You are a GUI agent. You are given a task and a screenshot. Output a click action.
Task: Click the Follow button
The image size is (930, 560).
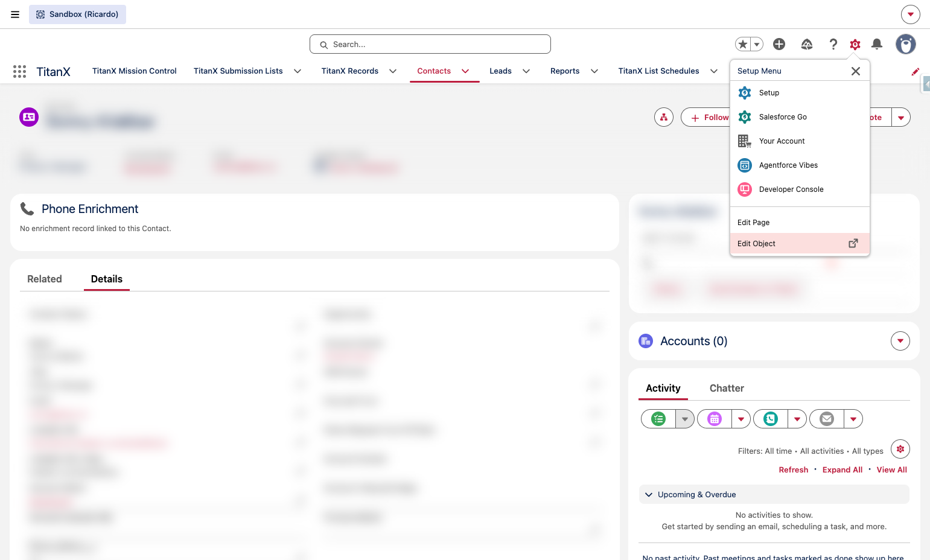coord(706,117)
